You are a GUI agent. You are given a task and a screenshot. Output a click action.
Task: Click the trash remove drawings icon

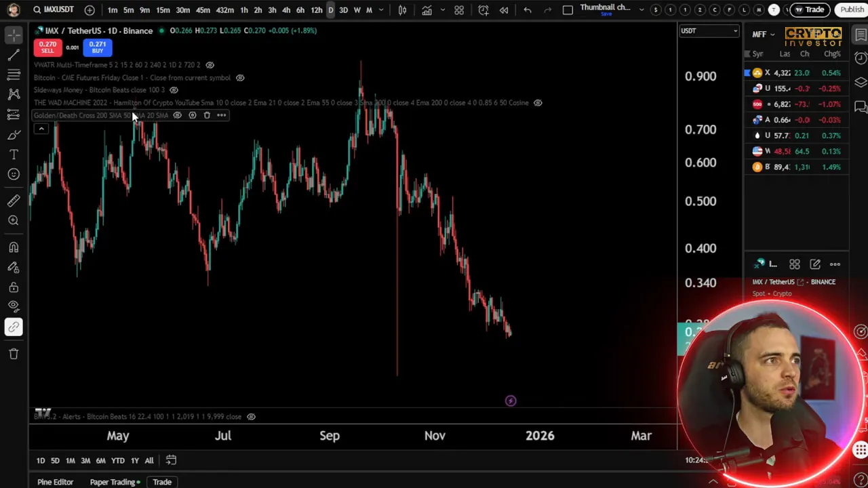coord(14,353)
